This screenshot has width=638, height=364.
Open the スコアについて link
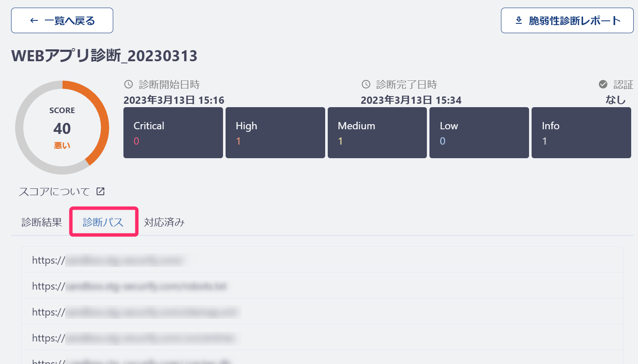point(54,191)
